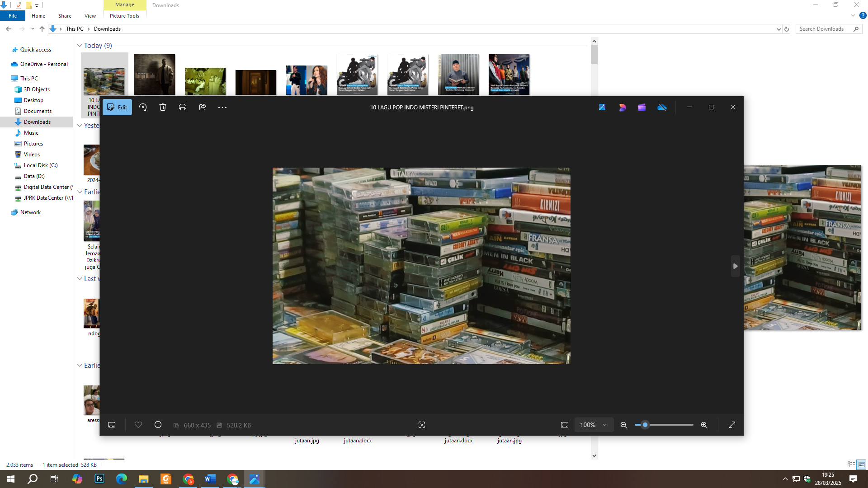Open the Picture Tools tab
Image resolution: width=868 pixels, height=488 pixels.
124,16
